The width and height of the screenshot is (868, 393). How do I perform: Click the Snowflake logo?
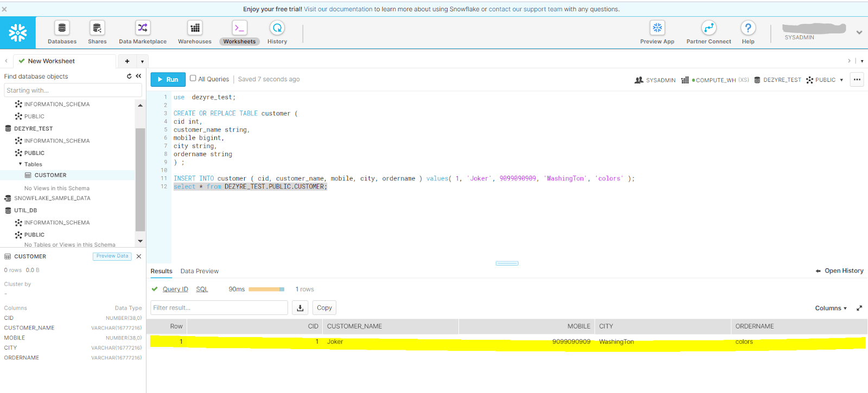pos(18,33)
